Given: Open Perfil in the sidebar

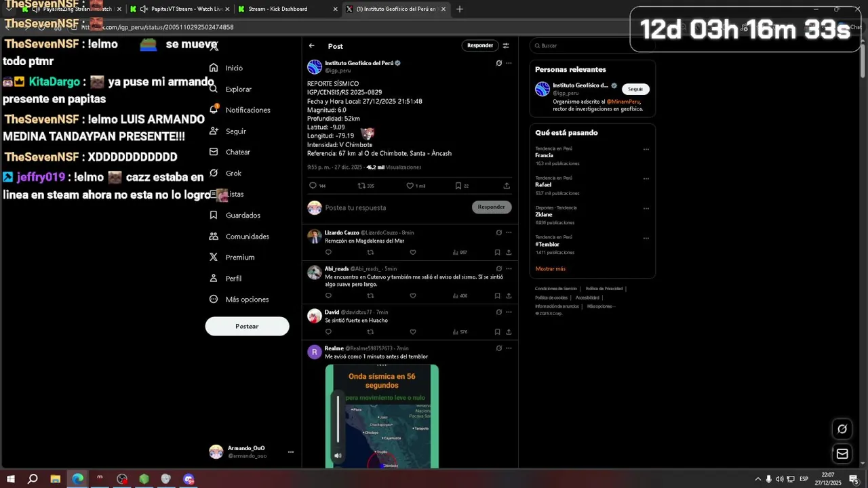Looking at the screenshot, I should pyautogui.click(x=226, y=278).
